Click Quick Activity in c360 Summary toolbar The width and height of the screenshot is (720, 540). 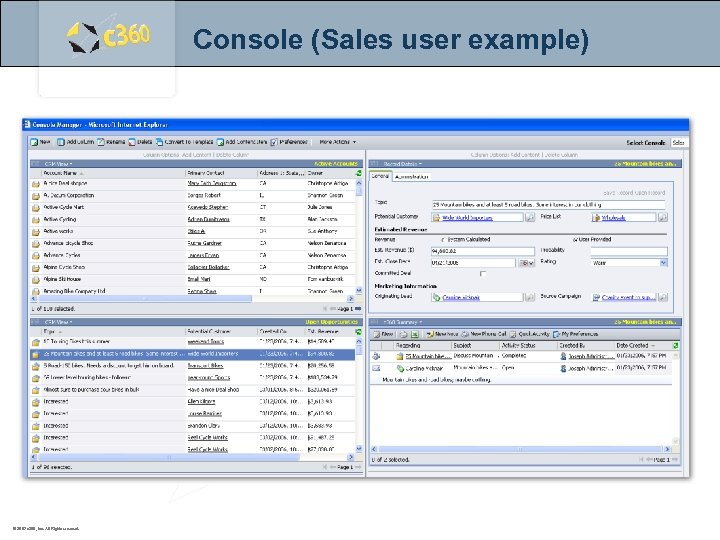[x=530, y=334]
